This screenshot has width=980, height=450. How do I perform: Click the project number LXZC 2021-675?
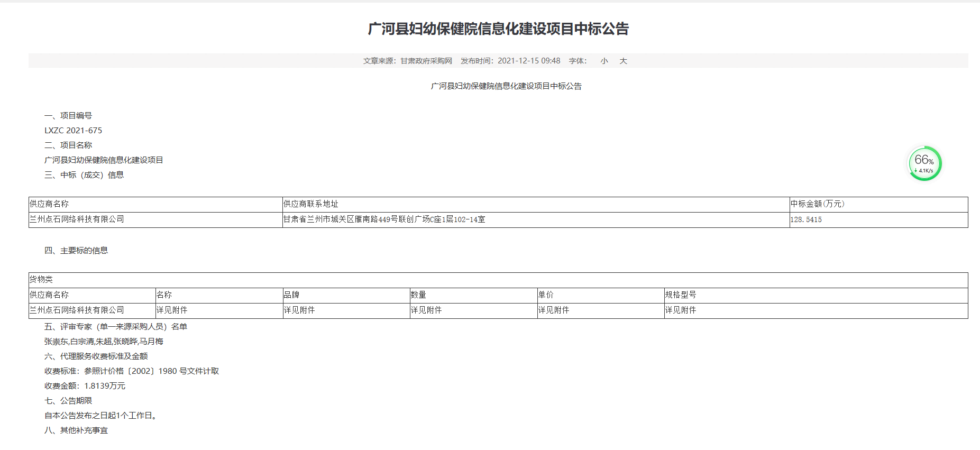pyautogui.click(x=73, y=131)
